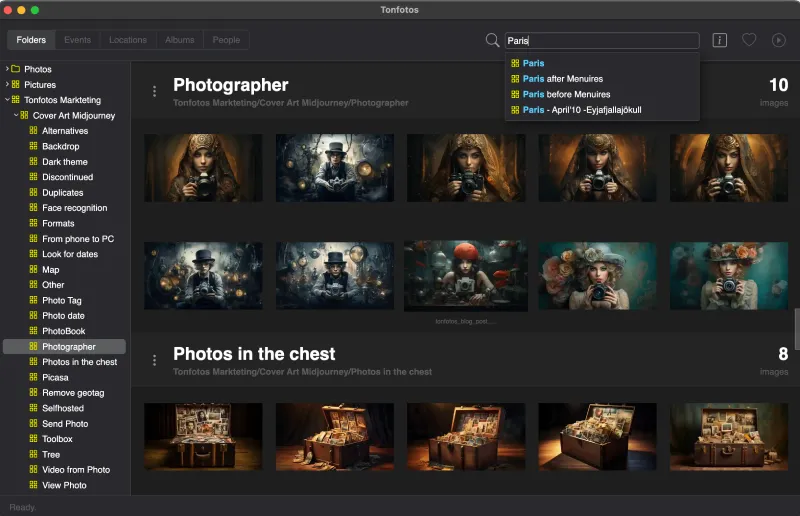Collapse the Tonfotos Markteting tree node
The width and height of the screenshot is (800, 516).
click(x=7, y=100)
